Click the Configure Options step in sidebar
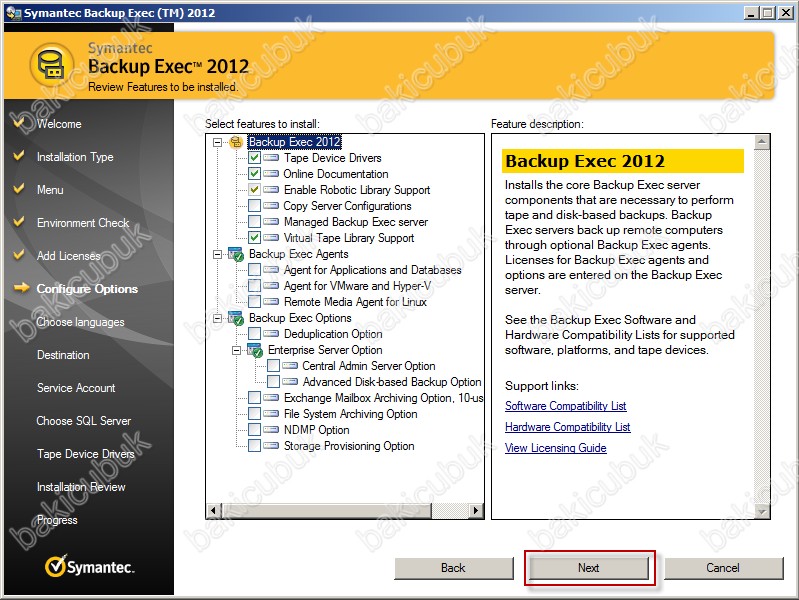Screen dimensions: 799x600 87,289
